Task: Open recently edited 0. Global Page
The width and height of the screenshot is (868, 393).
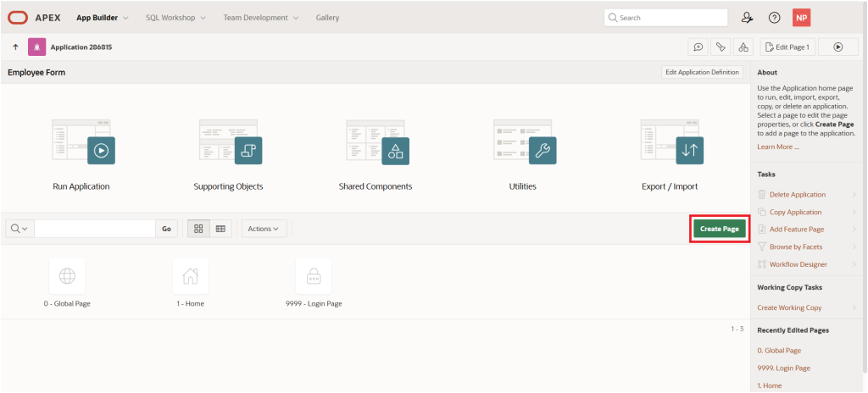Action: coord(779,351)
